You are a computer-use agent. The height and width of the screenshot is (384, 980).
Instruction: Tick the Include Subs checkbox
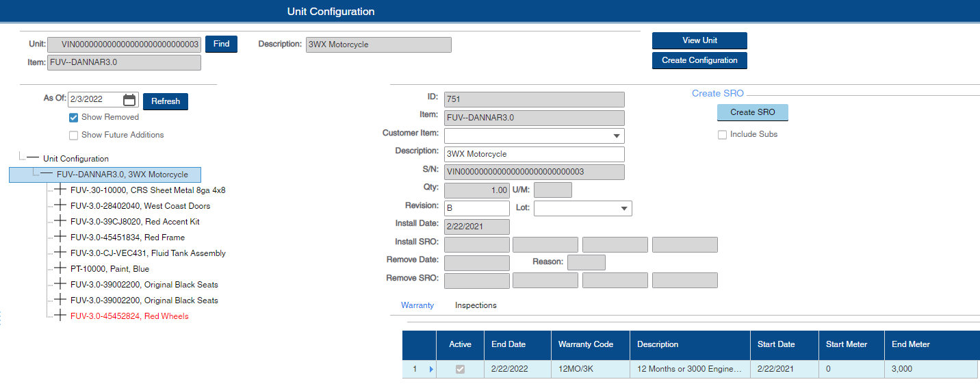(x=722, y=135)
